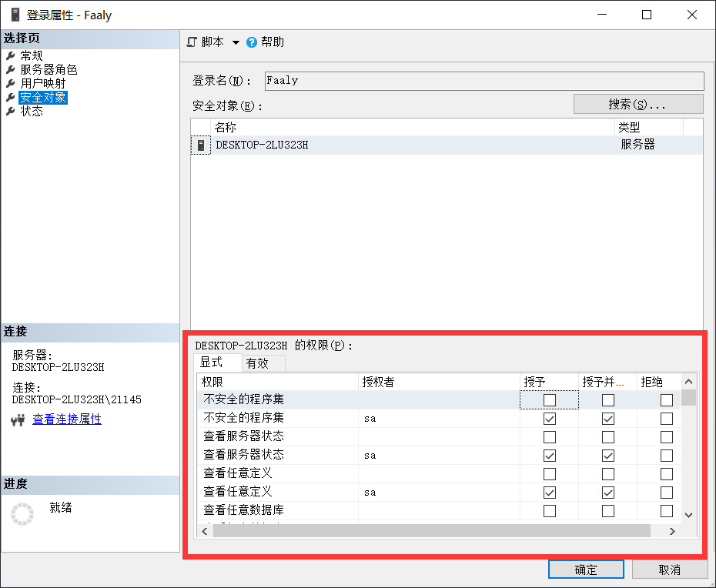The image size is (716, 588).
Task: Click the permissions list scroll-down arrow
Action: coord(688,515)
